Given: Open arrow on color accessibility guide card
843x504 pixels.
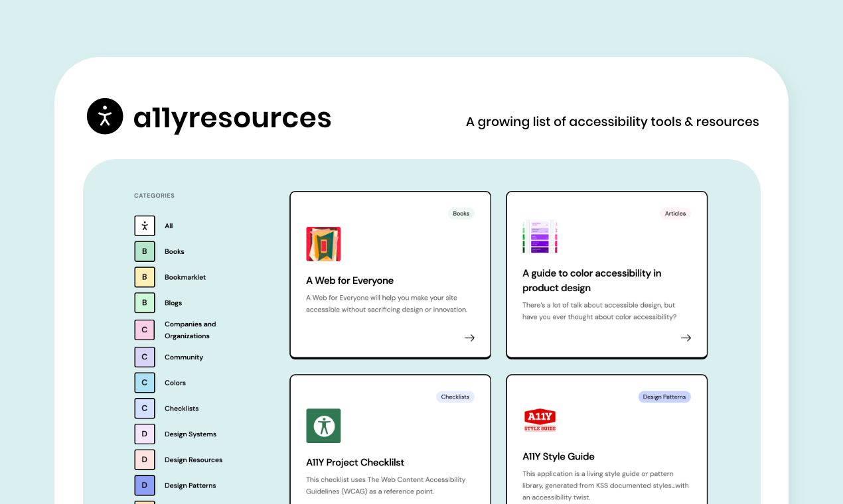Looking at the screenshot, I should pos(686,338).
